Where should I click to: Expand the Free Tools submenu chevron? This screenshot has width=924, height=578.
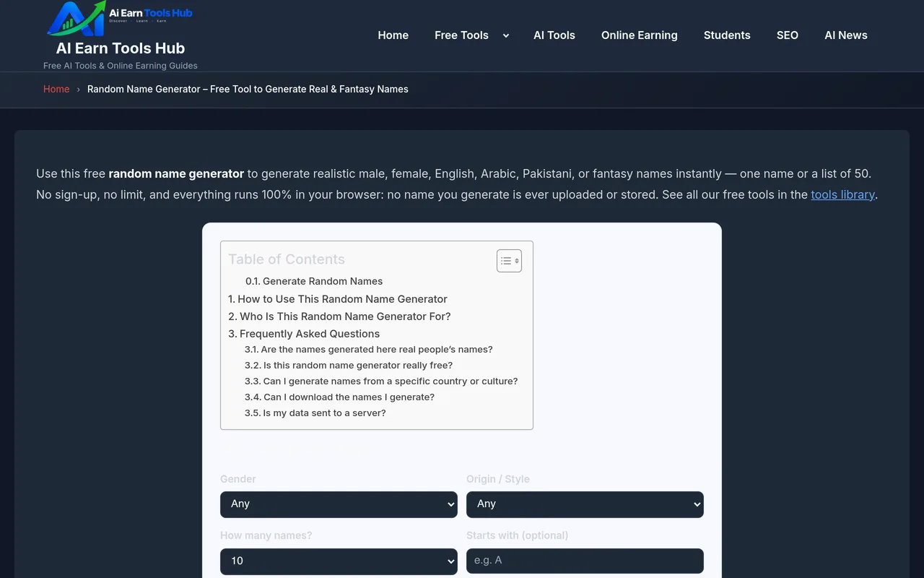(x=506, y=35)
